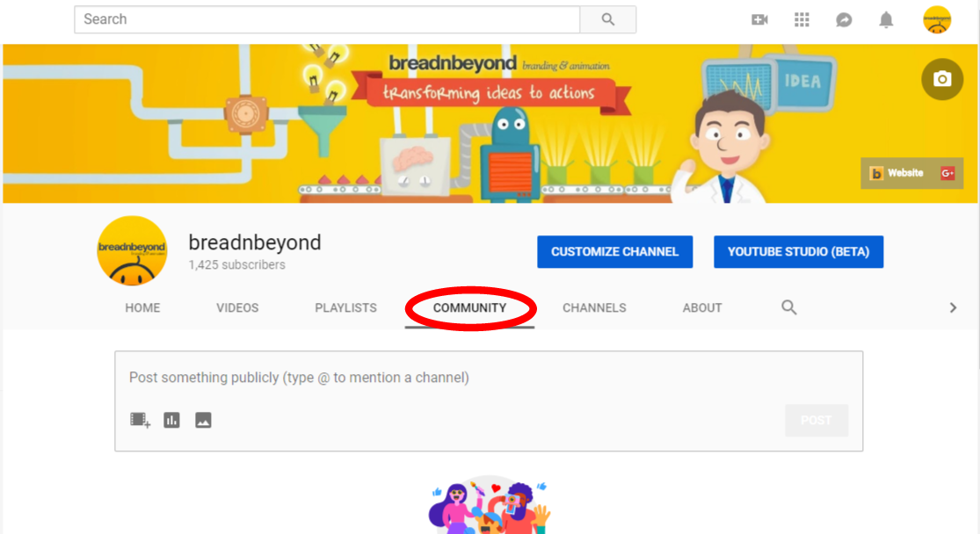
Task: Open the messages share bubble icon
Action: pyautogui.click(x=844, y=20)
